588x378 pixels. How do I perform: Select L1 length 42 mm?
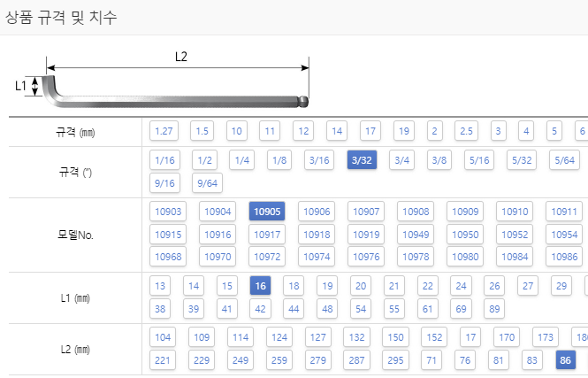click(260, 309)
